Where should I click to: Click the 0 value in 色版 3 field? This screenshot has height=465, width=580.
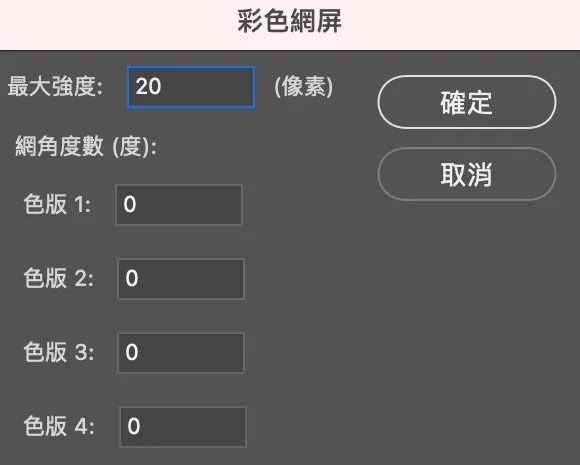tap(132, 352)
